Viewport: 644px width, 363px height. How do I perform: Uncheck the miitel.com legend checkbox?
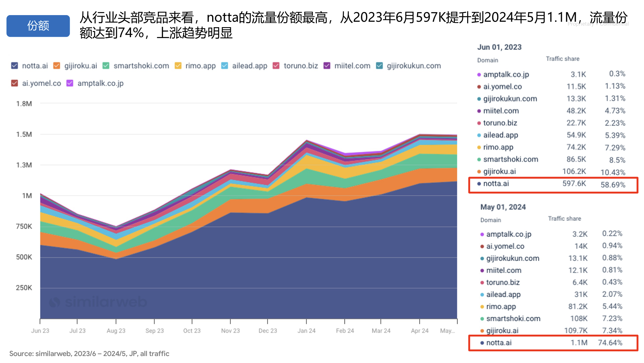coord(327,66)
